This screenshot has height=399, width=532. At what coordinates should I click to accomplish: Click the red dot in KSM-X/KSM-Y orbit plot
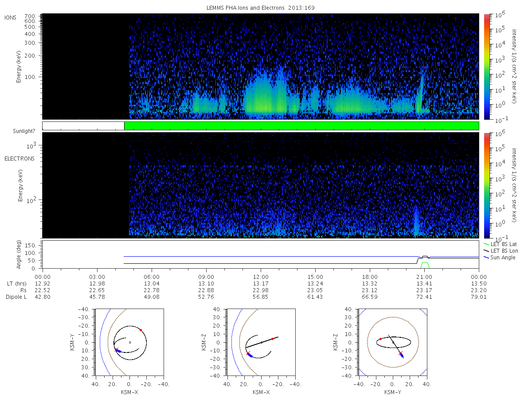point(141,330)
